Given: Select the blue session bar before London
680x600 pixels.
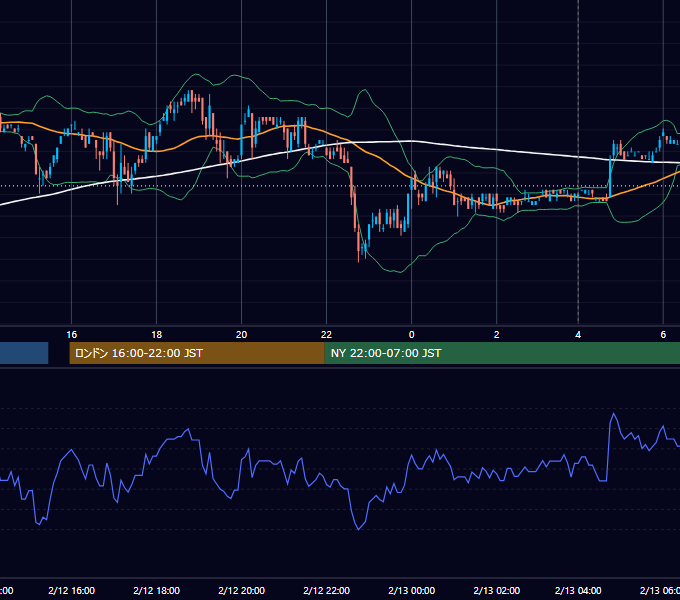Looking at the screenshot, I should tap(24, 353).
